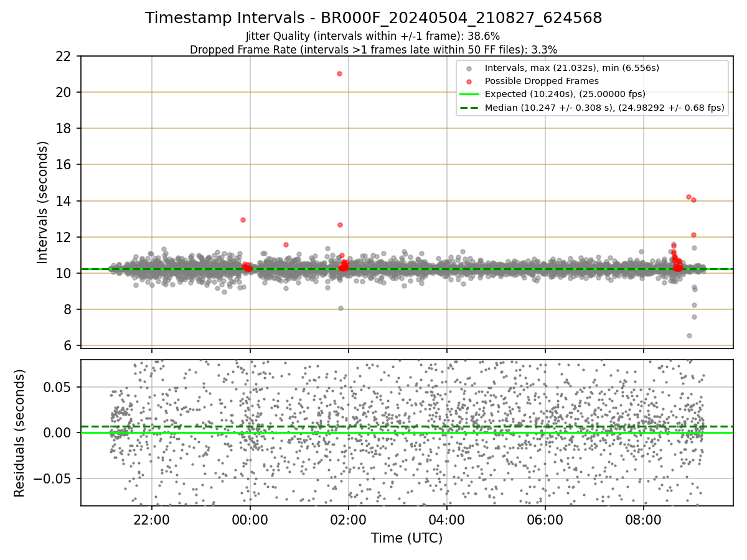Click the red dropped-frame point near 13 seconds before 00:00
This screenshot has width=747, height=560.
[x=243, y=220]
